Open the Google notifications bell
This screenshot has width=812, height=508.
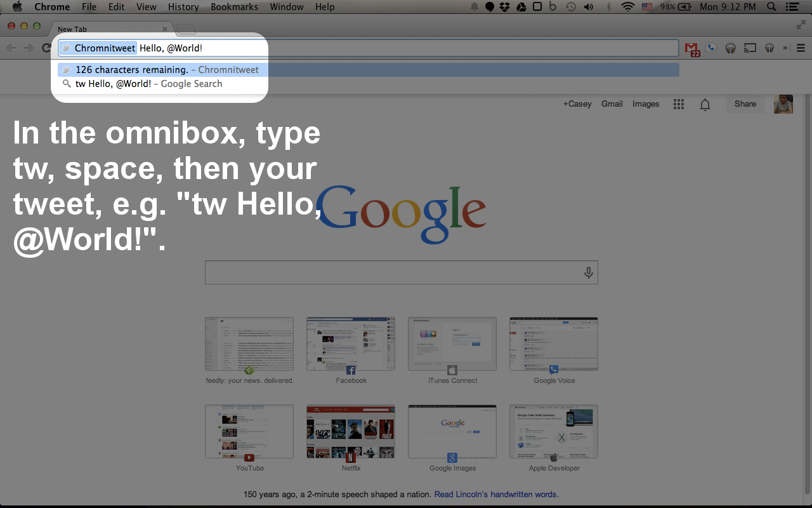(x=705, y=104)
